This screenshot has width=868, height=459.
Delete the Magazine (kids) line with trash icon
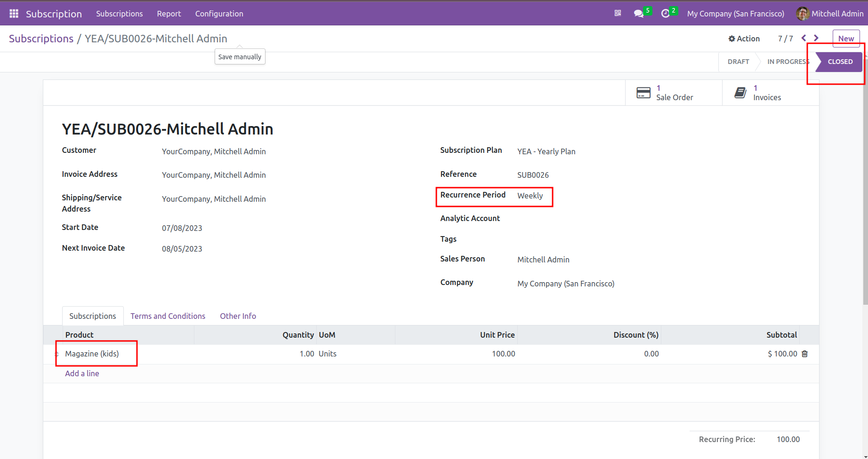[804, 354]
